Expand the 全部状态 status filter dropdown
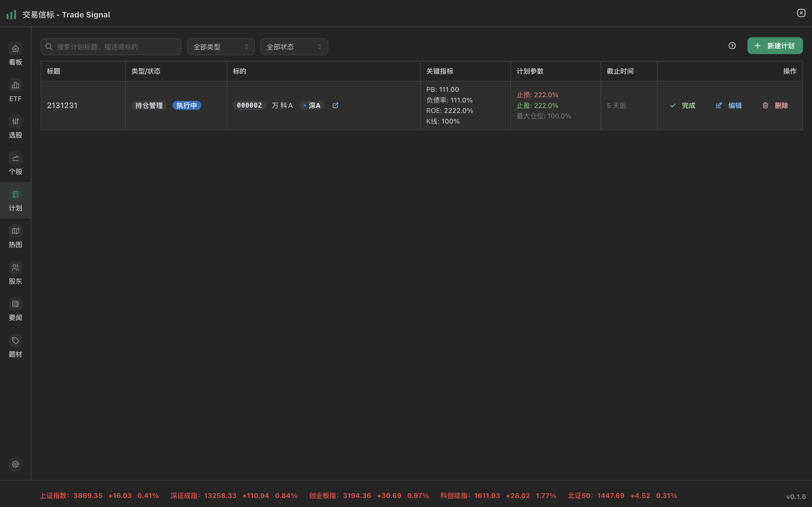Screen dimensions: 812x507 click(x=294, y=46)
